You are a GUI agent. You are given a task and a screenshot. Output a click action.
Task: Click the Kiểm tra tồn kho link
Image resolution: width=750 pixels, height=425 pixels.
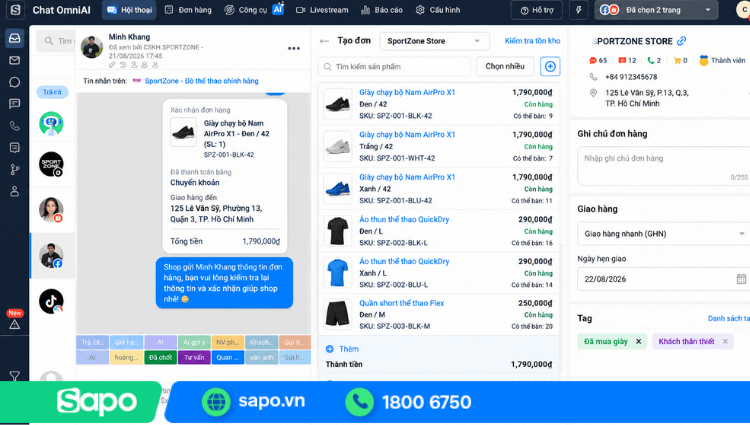tap(532, 41)
